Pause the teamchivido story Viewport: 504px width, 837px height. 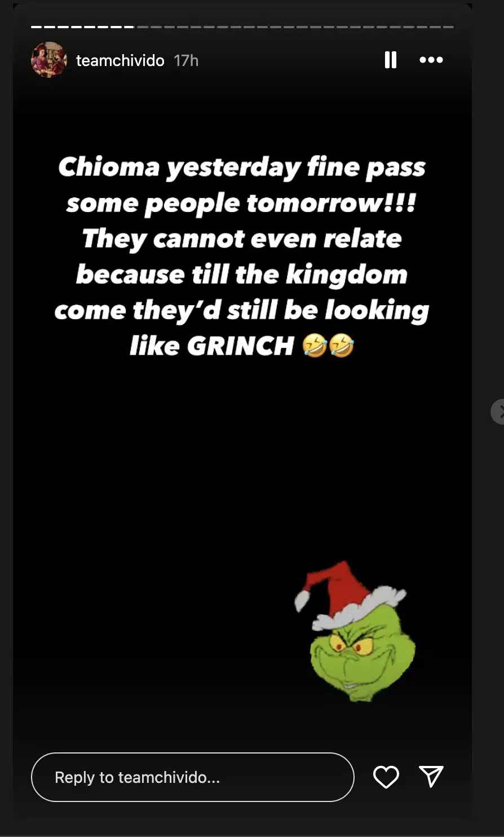[x=390, y=60]
